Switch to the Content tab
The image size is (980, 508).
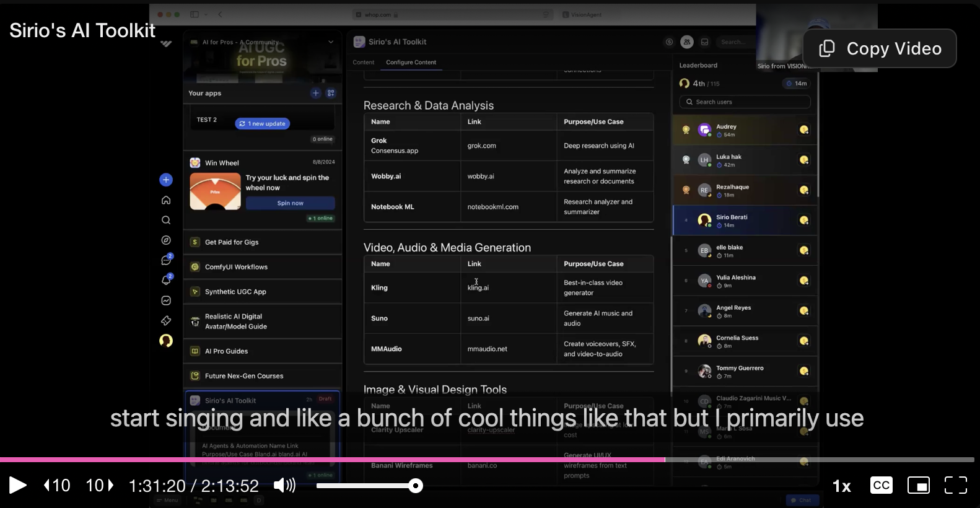363,63
